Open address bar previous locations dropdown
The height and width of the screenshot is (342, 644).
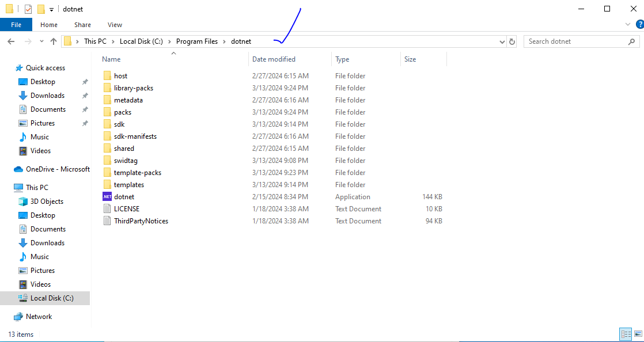[x=502, y=41]
